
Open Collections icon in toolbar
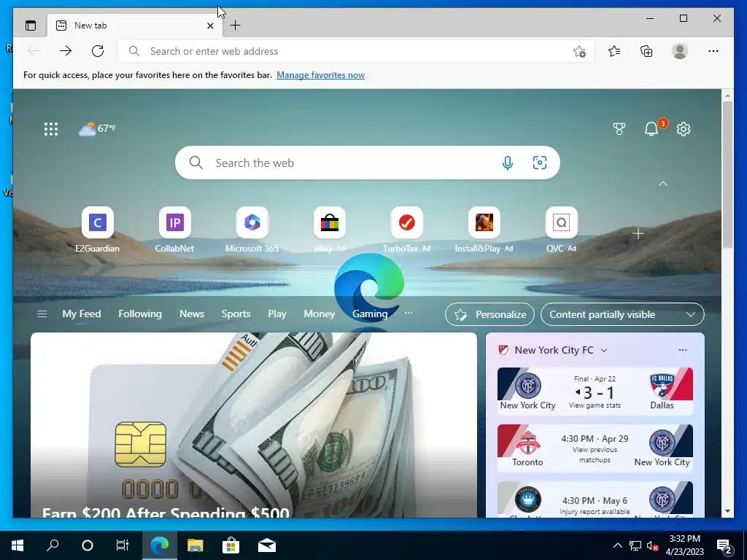pyautogui.click(x=646, y=51)
